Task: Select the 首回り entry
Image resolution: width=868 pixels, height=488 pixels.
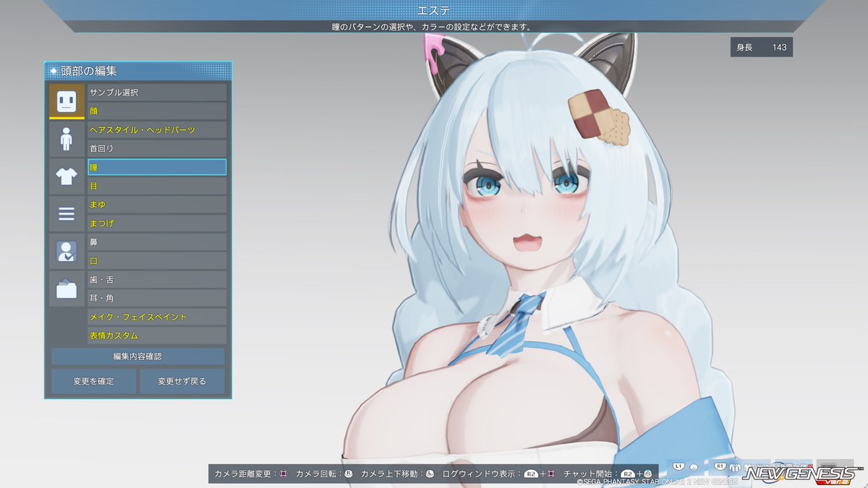Action: [157, 148]
